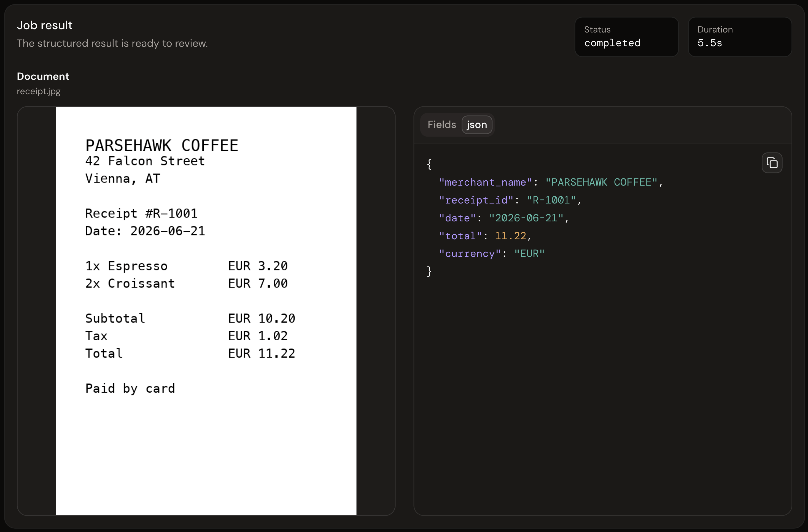808x532 pixels.
Task: Select the json tab
Action: pos(477,124)
